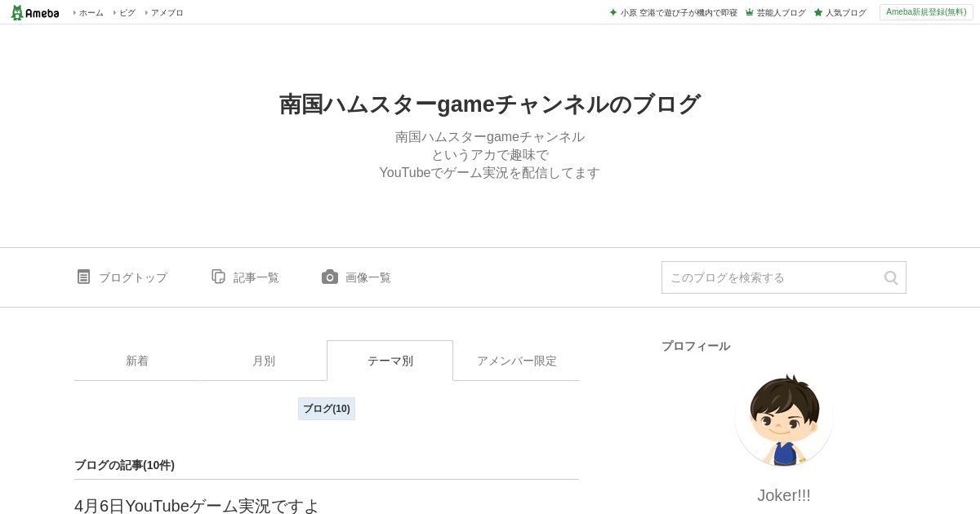The image size is (980, 514).
Task: Click the ブログトップ document icon
Action: click(83, 277)
